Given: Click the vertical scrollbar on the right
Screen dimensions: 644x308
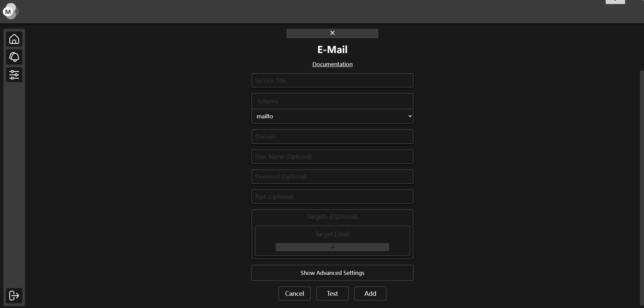Looking at the screenshot, I should point(642,186).
